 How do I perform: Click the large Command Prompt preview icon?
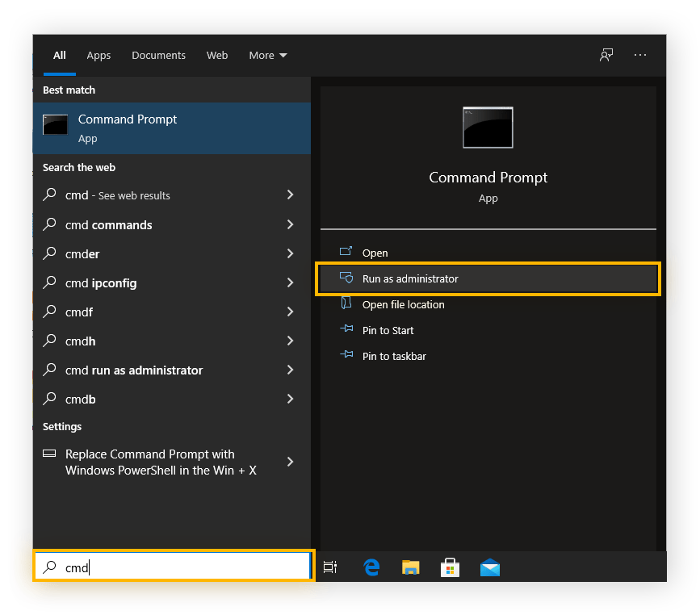tap(488, 128)
